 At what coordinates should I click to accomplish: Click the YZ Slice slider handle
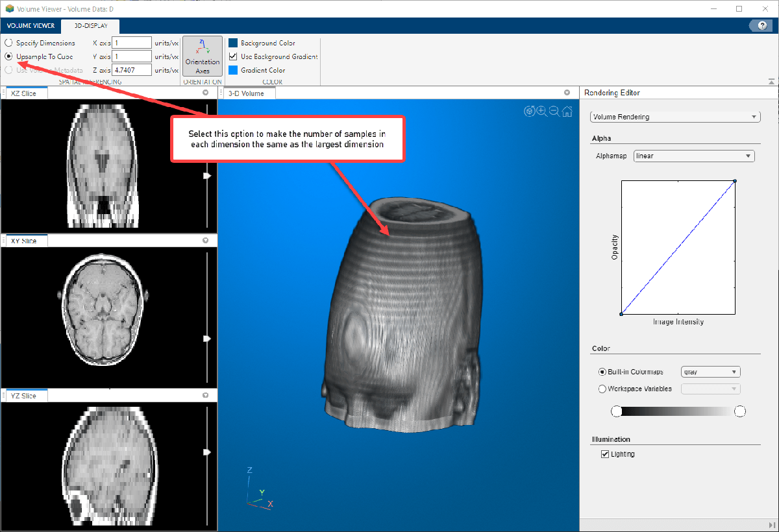(x=208, y=452)
